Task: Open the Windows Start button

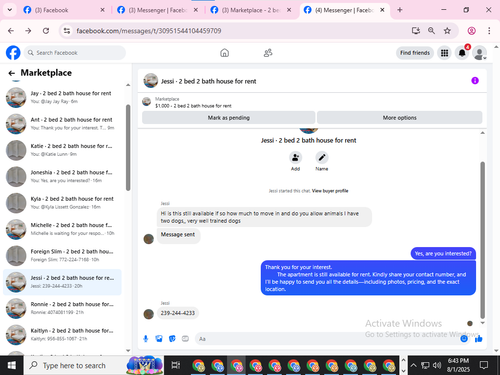Action: 12,365
